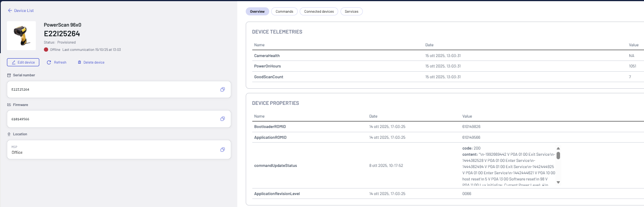Click the red Offline status indicator
644x207 pixels.
pos(46,50)
